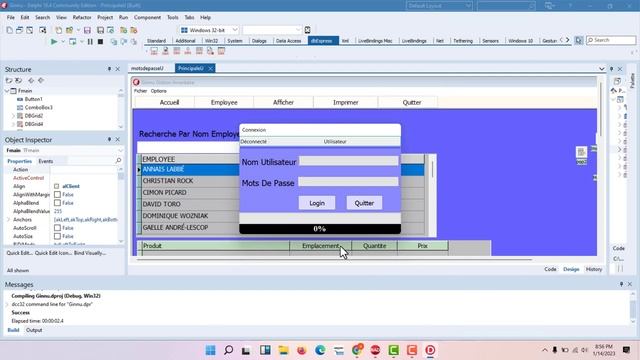
Task: Click the black Stop program square
Action: [100, 42]
